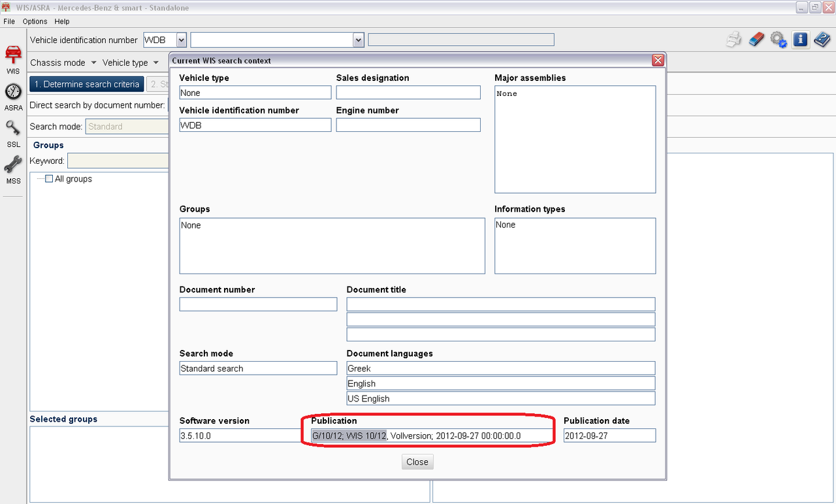Viewport: 836px width, 504px height.
Task: Click the WIS/ASRA title bar app icon
Action: click(7, 7)
